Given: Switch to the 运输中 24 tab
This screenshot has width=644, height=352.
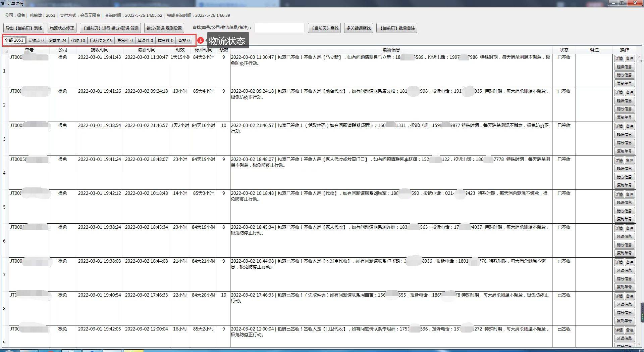Looking at the screenshot, I should pyautogui.click(x=57, y=41).
